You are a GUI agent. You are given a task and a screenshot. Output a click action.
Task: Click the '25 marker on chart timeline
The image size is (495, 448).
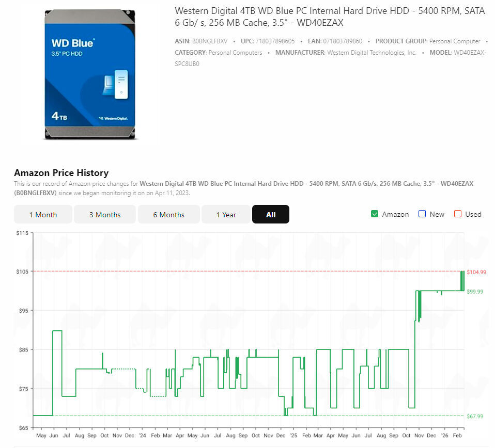(x=293, y=436)
